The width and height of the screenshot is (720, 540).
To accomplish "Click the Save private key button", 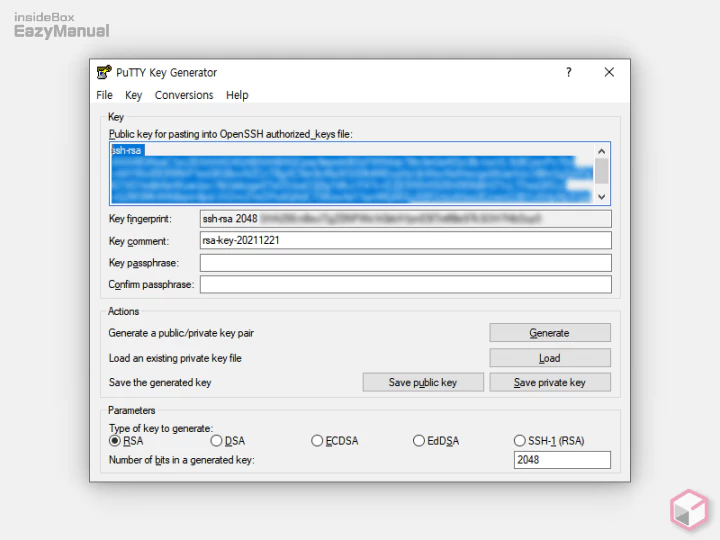I will (x=549, y=382).
